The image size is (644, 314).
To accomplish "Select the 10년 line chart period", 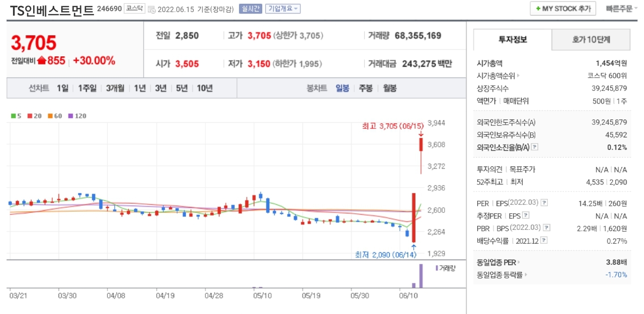I will pos(205,88).
